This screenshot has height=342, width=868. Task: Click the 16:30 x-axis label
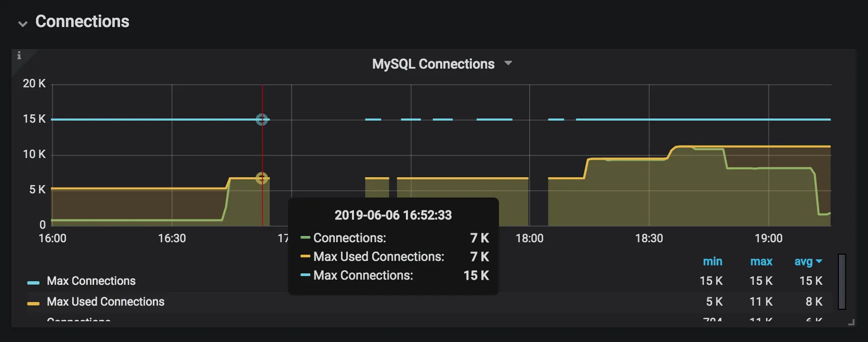click(x=172, y=239)
